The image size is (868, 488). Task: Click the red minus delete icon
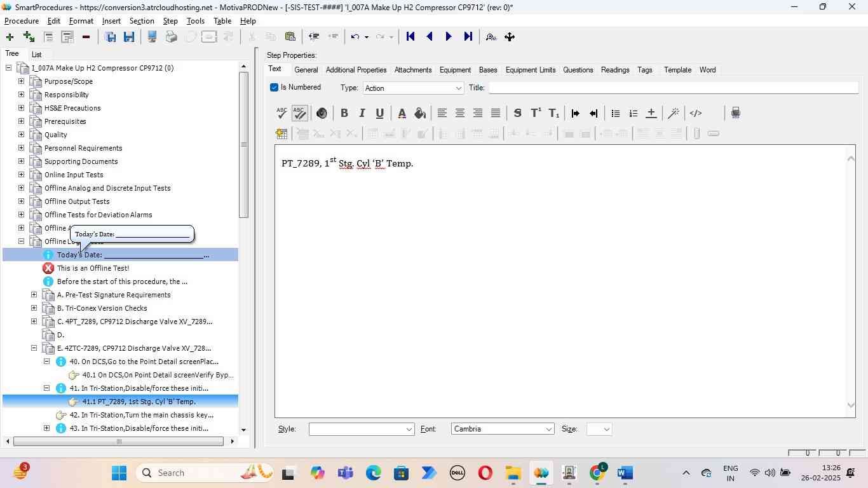click(86, 37)
